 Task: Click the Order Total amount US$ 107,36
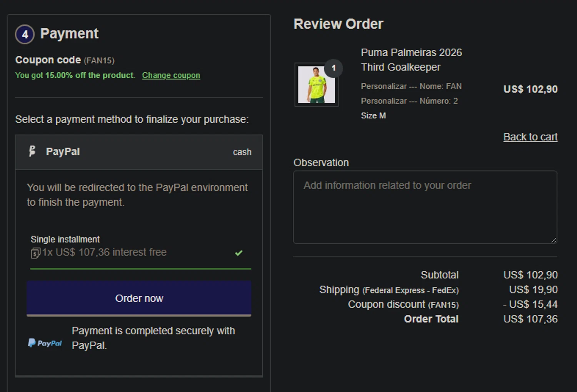click(x=530, y=319)
